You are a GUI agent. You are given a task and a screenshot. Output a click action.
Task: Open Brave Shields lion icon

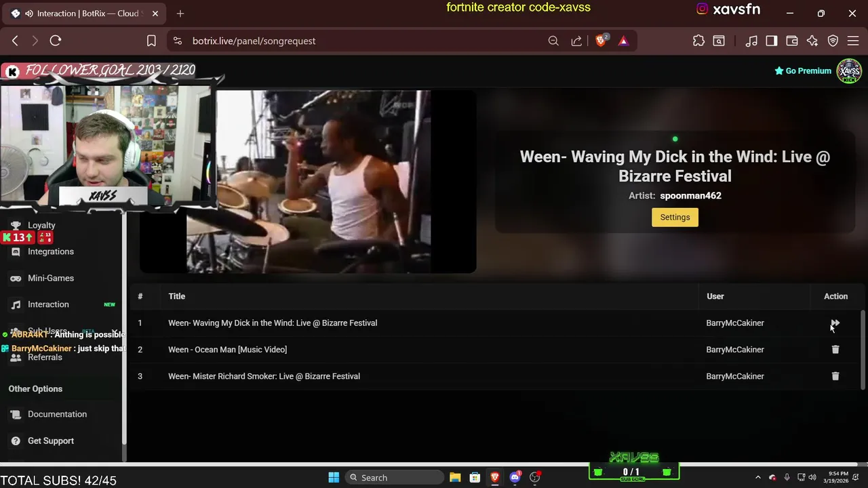[x=601, y=41]
